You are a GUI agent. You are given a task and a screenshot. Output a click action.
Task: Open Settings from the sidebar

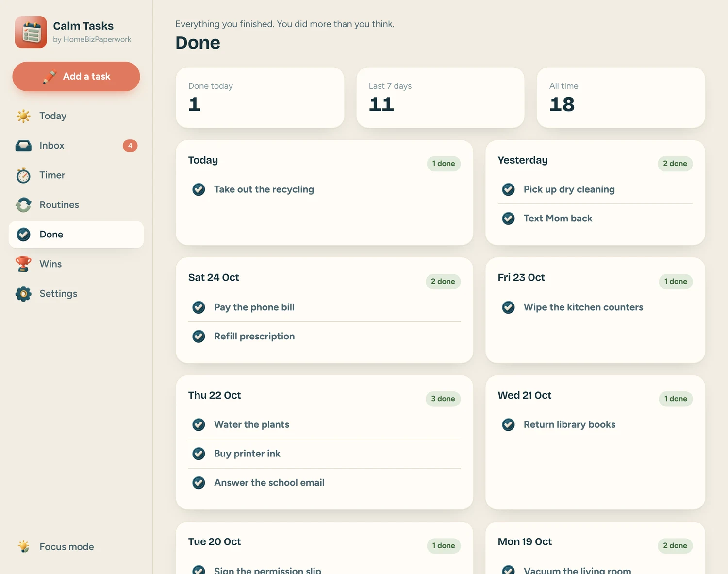[76, 294]
